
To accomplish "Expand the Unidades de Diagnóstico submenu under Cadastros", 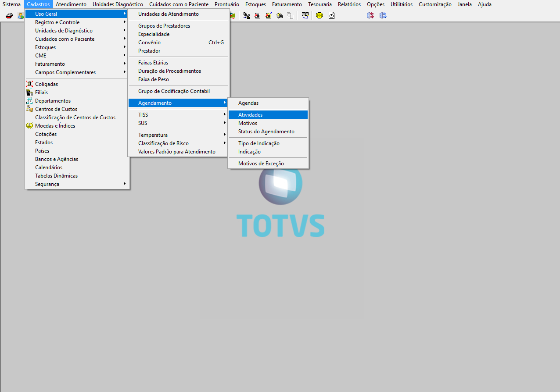I will pos(77,31).
